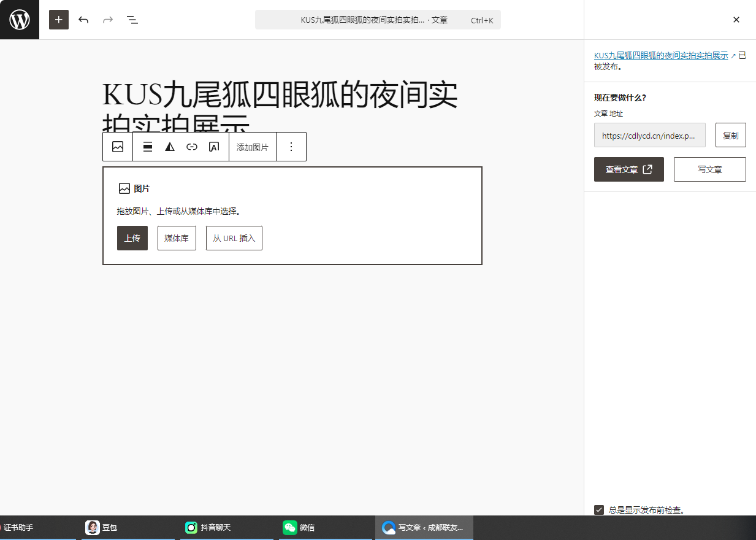Click the image block type icon
This screenshot has width=756, height=540.
tap(118, 147)
